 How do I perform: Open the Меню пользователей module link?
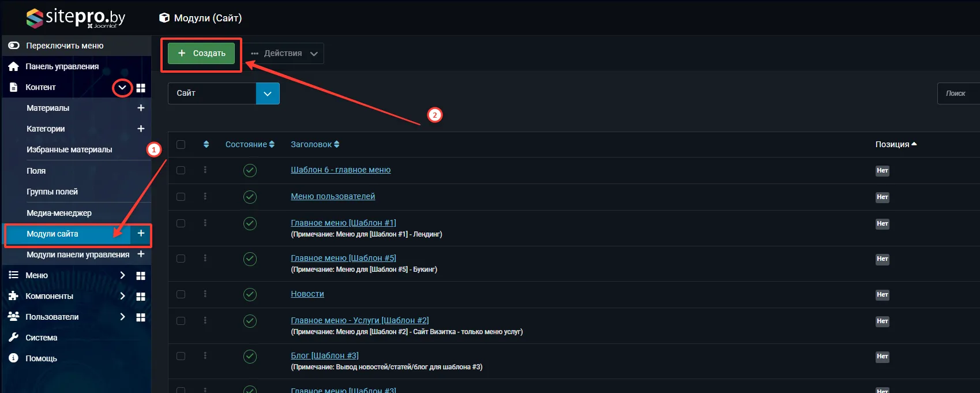333,196
